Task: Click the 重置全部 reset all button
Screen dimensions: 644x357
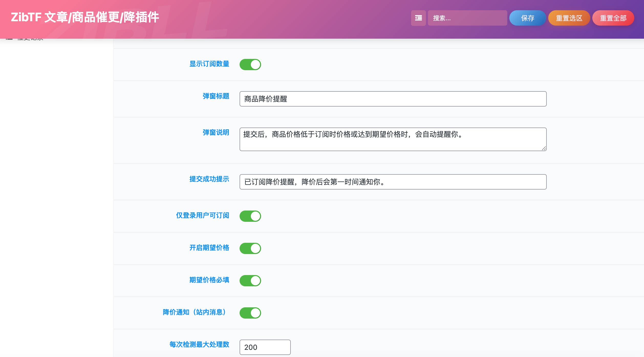Action: 613,18
